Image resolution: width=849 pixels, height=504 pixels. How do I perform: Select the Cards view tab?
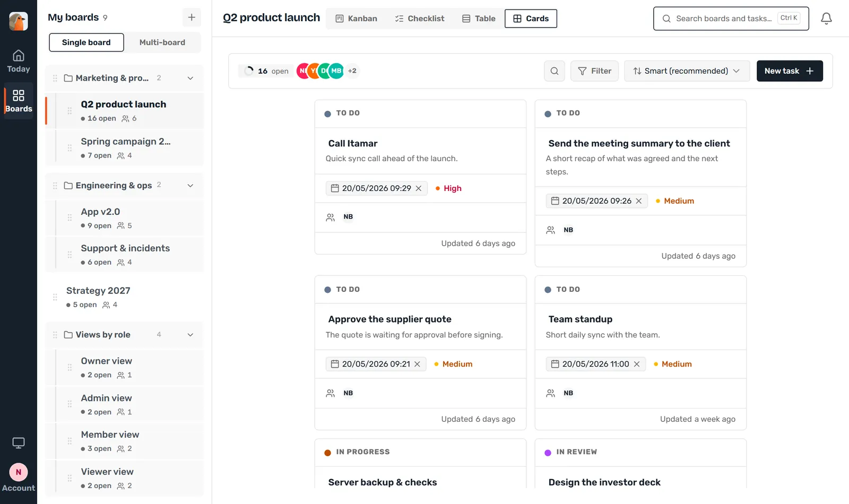pyautogui.click(x=531, y=19)
